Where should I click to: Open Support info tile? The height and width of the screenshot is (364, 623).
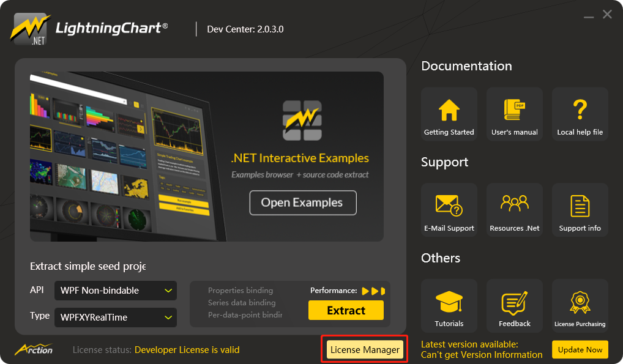coord(580,210)
